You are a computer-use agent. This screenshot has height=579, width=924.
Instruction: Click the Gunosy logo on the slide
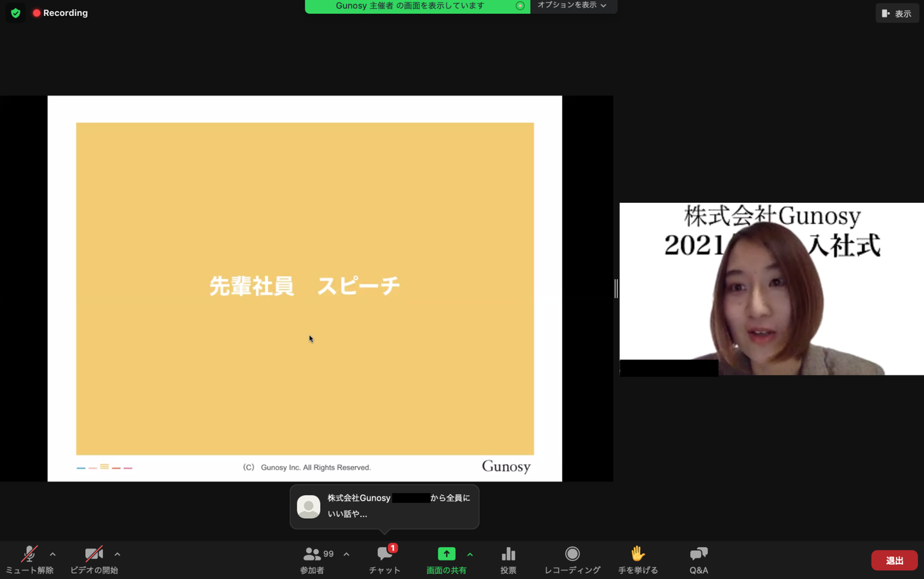[x=506, y=467]
